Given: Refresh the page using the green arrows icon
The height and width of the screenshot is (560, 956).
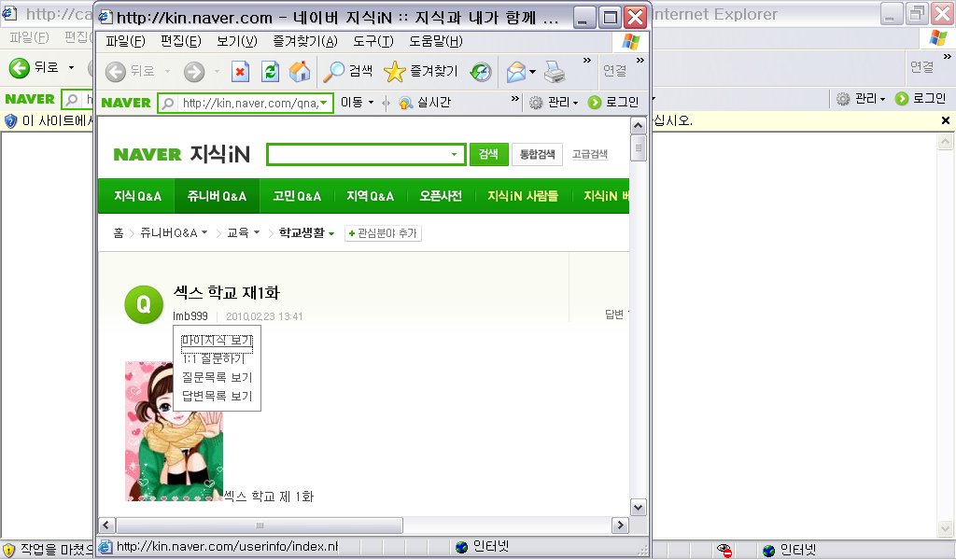Looking at the screenshot, I should (x=270, y=72).
